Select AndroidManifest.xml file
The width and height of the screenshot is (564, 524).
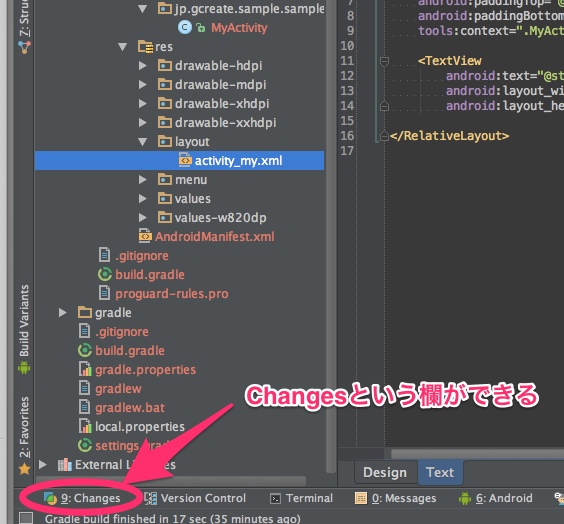pyautogui.click(x=214, y=237)
